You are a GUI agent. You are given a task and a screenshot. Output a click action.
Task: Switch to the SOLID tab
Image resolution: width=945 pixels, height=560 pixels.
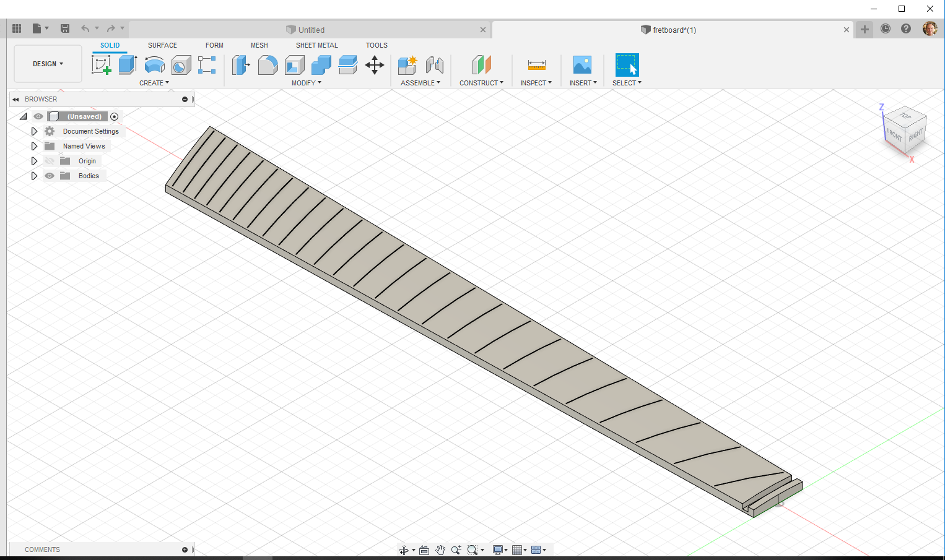[110, 45]
